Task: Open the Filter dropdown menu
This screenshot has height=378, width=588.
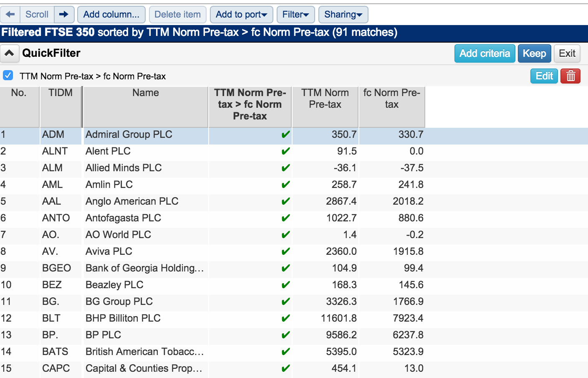Action: tap(295, 15)
